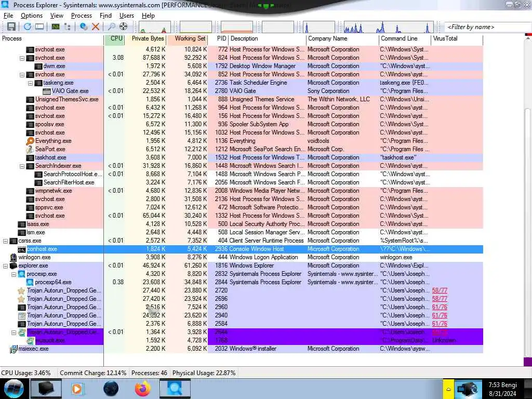Select the lsass.exe process row
This screenshot has height=399, width=532.
(x=242, y=224)
